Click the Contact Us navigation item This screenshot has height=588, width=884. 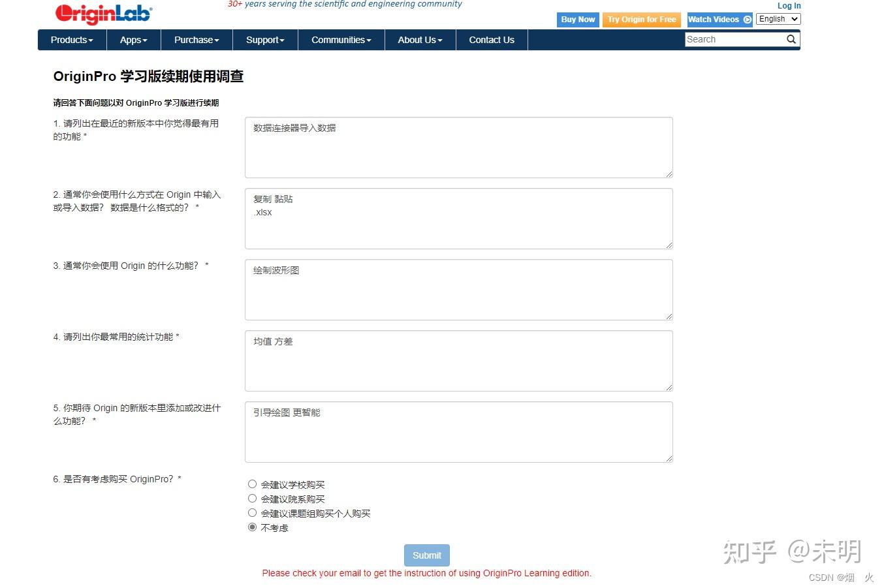(x=491, y=40)
